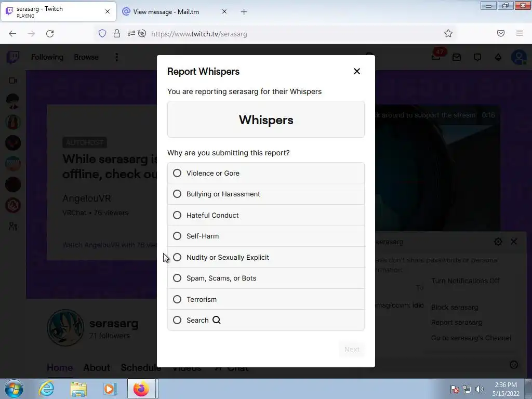Screen dimensions: 532x399
Task: Close the serasarg whisper window
Action: pyautogui.click(x=514, y=242)
